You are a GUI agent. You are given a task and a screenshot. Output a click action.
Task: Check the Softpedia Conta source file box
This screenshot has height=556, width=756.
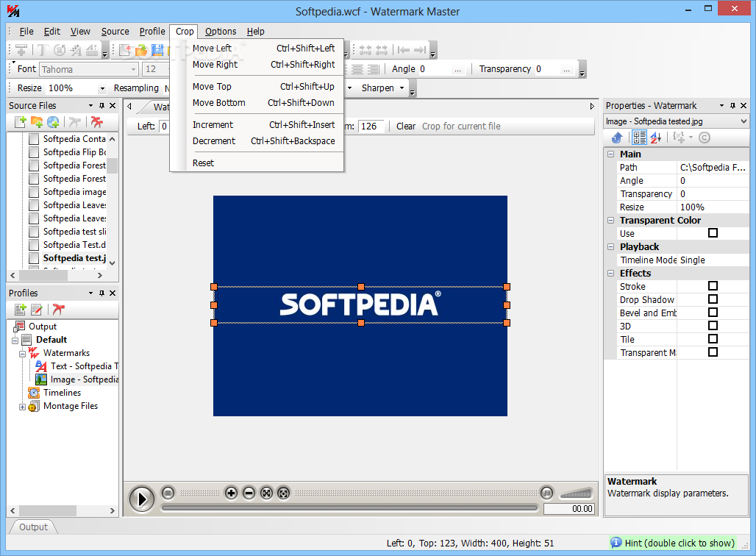[x=34, y=139]
